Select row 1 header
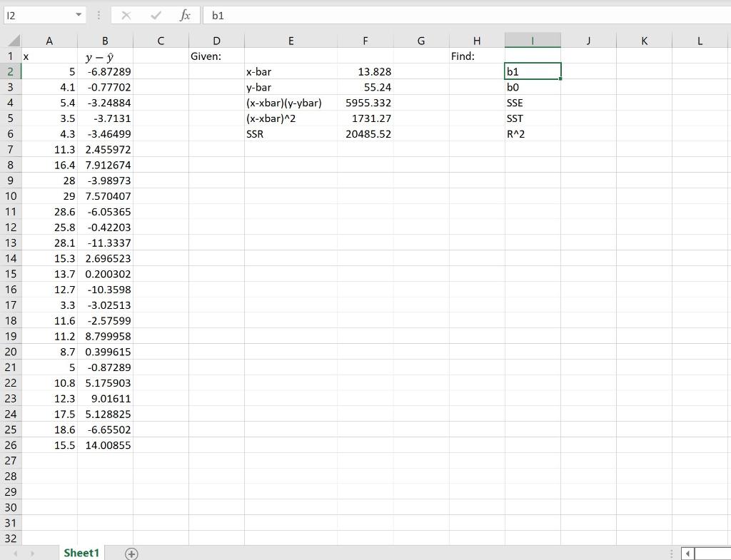Image resolution: width=731 pixels, height=560 pixels. 10,56
